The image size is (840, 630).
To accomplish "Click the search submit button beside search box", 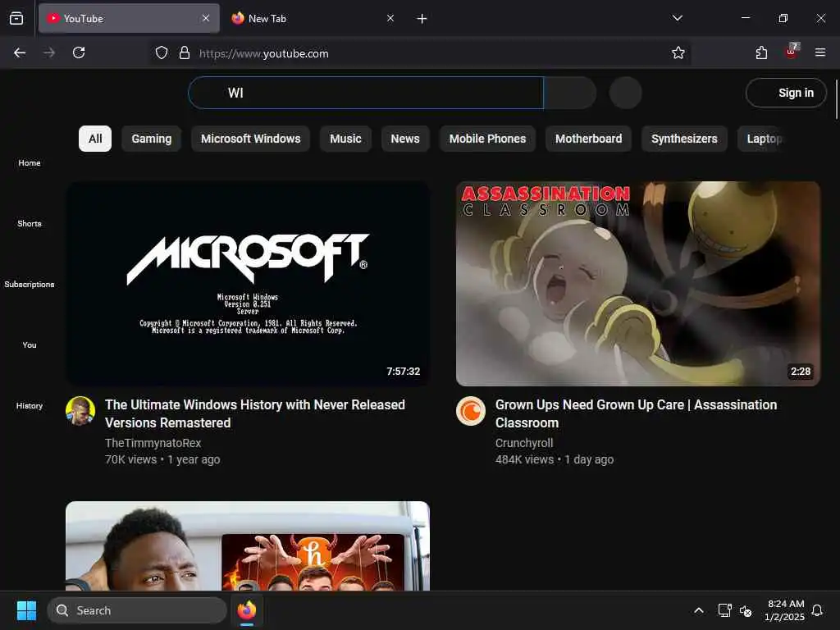I will (x=570, y=93).
